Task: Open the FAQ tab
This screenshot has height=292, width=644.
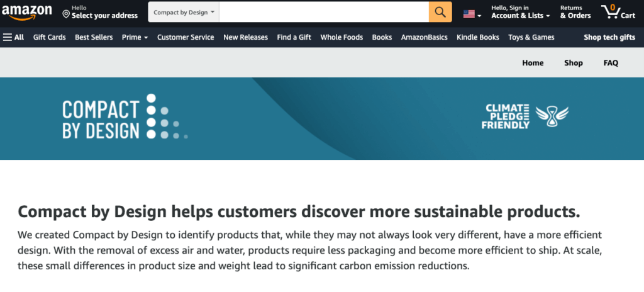Action: point(611,63)
